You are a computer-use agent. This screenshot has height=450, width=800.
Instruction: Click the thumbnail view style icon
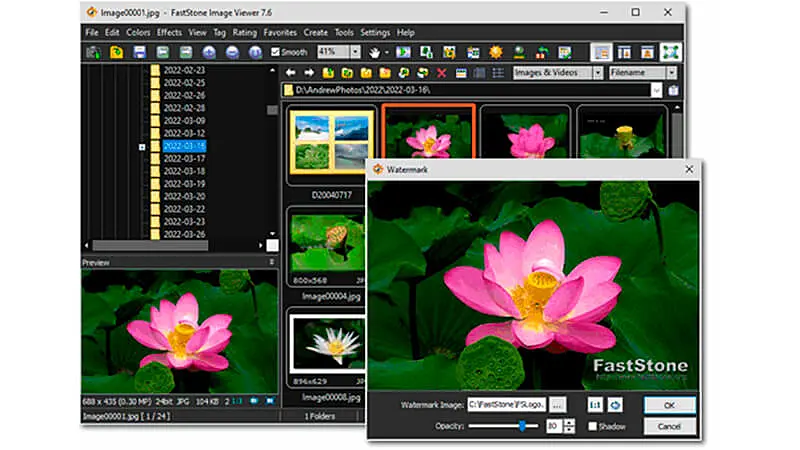pos(461,73)
